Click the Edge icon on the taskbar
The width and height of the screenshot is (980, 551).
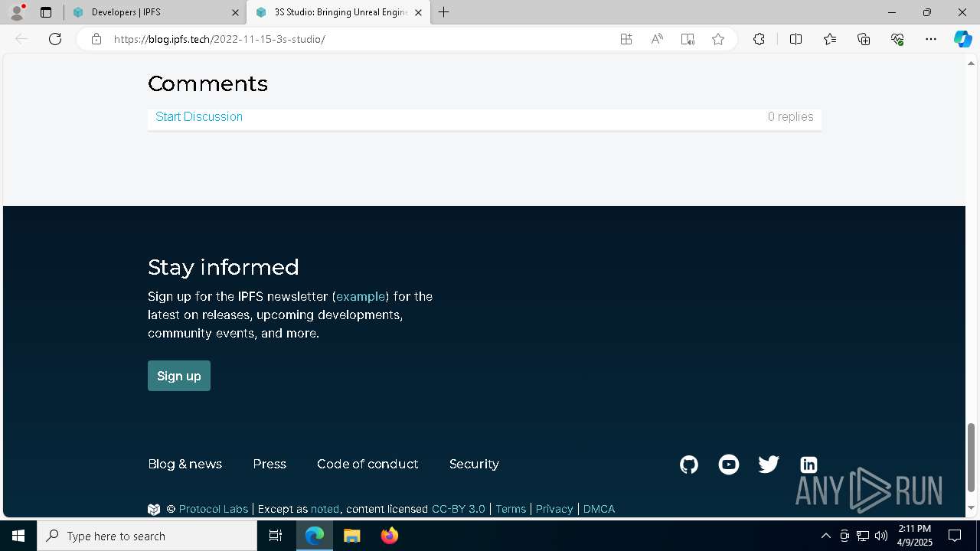(x=315, y=536)
